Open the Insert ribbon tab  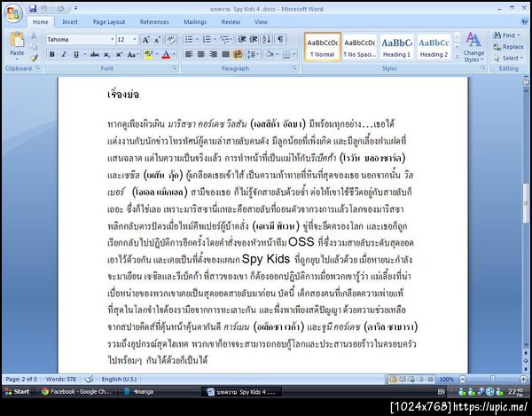(70, 22)
